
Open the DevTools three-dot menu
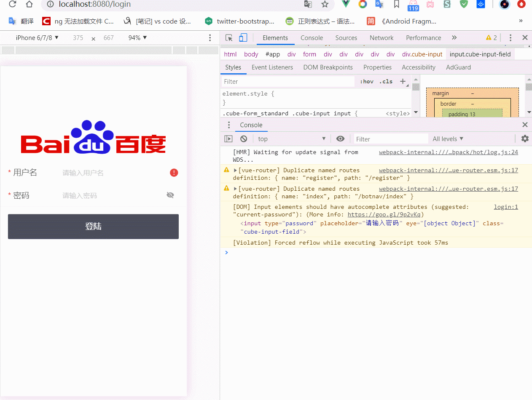511,38
